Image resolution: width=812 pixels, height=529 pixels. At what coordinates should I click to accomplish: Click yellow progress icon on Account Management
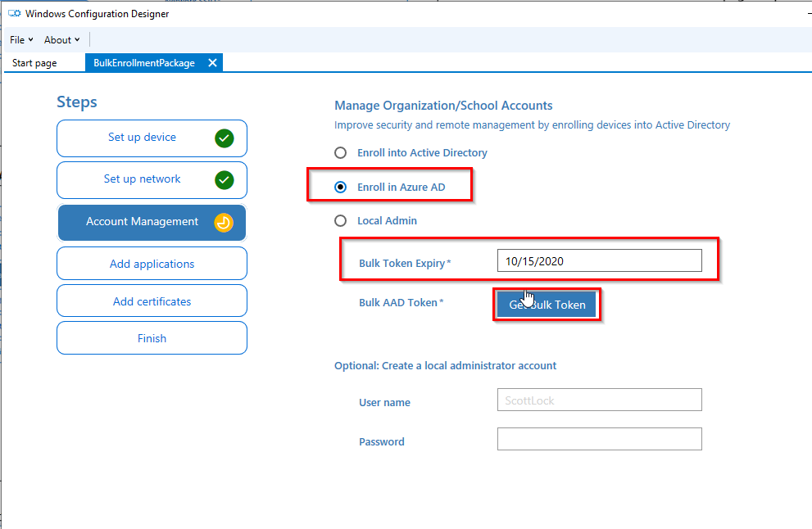224,223
